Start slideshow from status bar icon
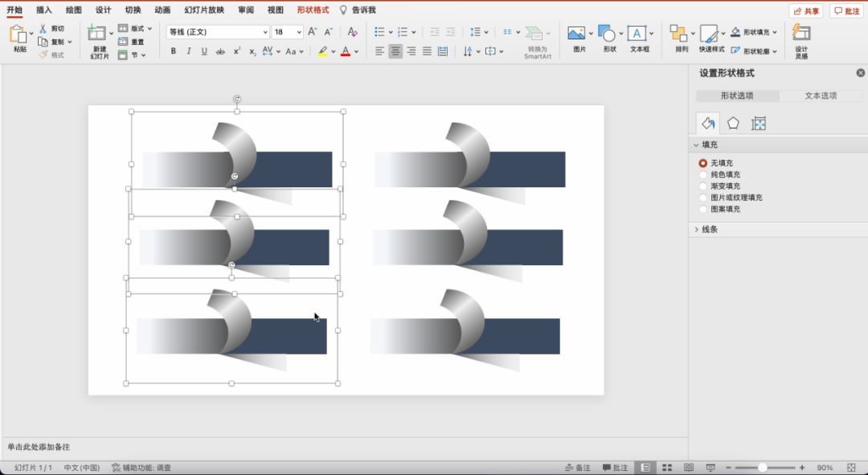 coord(710,468)
